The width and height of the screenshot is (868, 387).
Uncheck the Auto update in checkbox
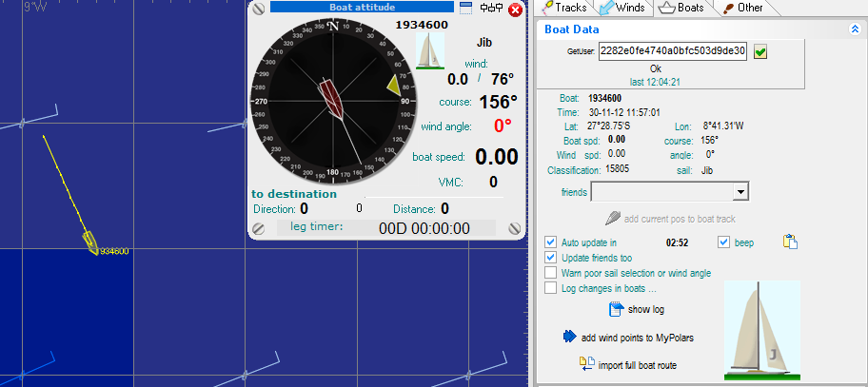pos(551,242)
